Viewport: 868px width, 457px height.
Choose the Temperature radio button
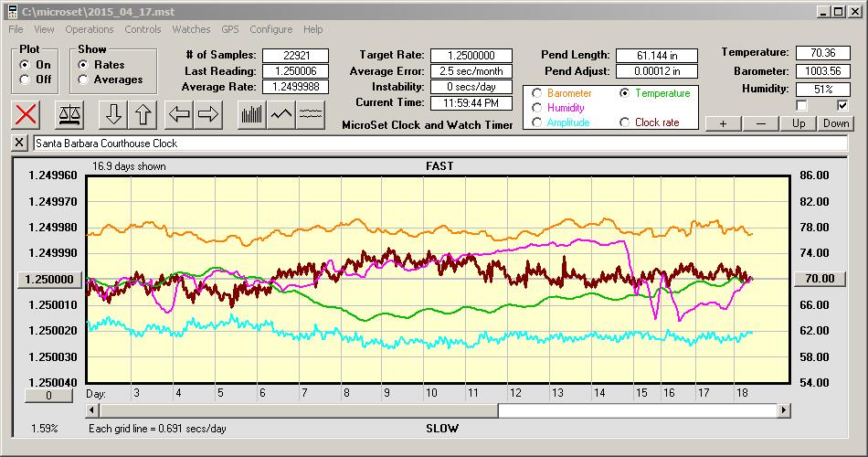click(624, 93)
